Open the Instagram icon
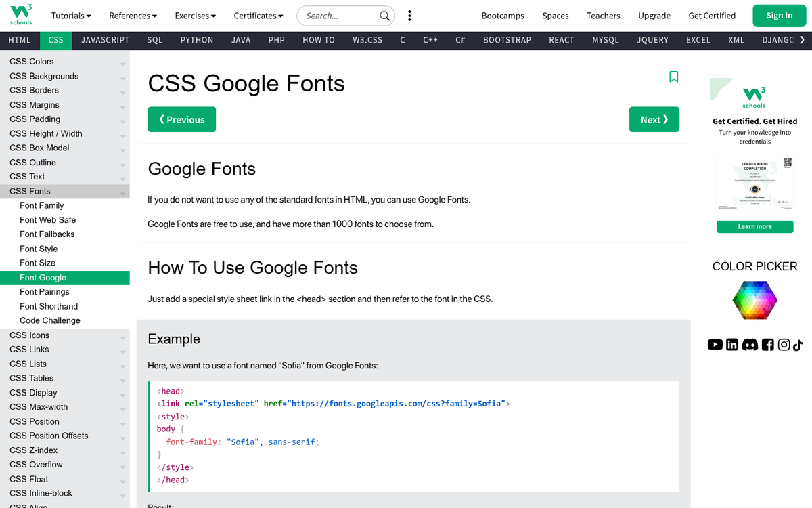Image resolution: width=812 pixels, height=508 pixels. click(x=784, y=344)
